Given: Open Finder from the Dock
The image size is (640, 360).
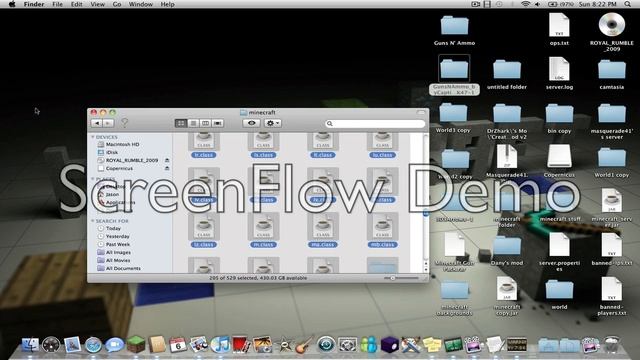Looking at the screenshot, I should coord(30,345).
